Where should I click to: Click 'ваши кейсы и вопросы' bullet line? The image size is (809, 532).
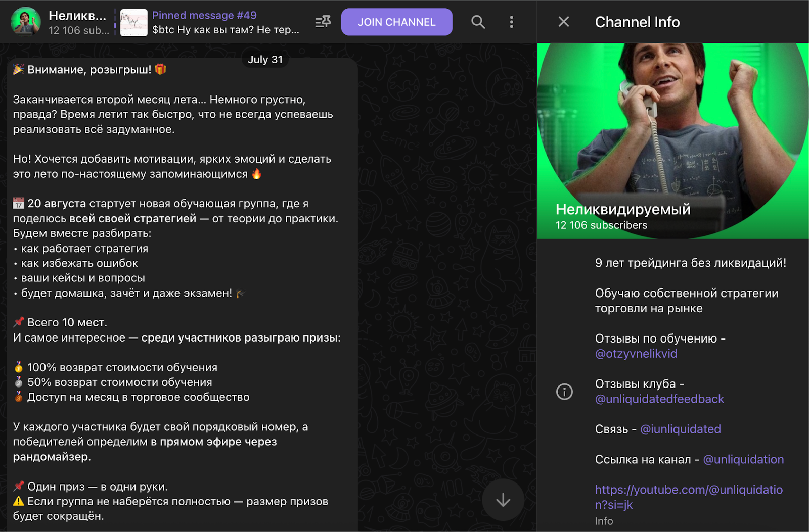tap(79, 278)
